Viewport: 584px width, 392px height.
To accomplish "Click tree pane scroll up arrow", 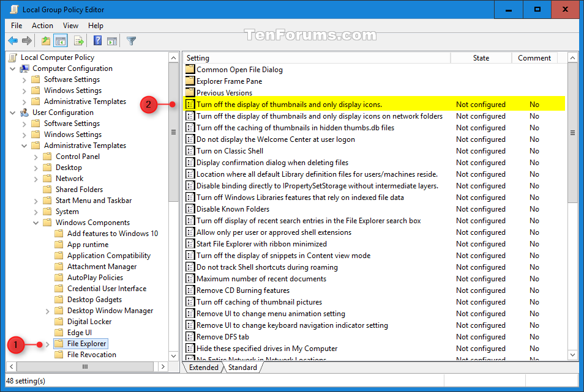I will tap(173, 57).
